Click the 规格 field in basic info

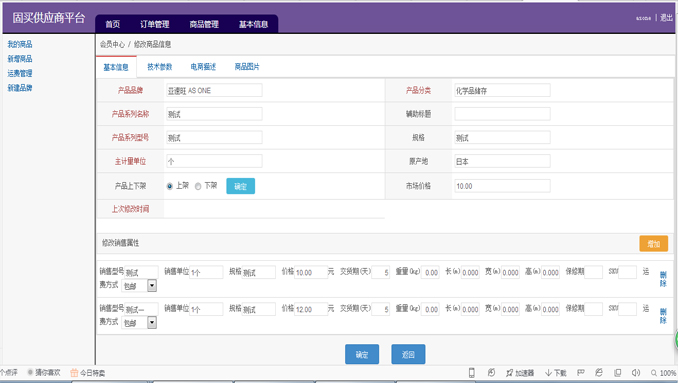pyautogui.click(x=502, y=137)
